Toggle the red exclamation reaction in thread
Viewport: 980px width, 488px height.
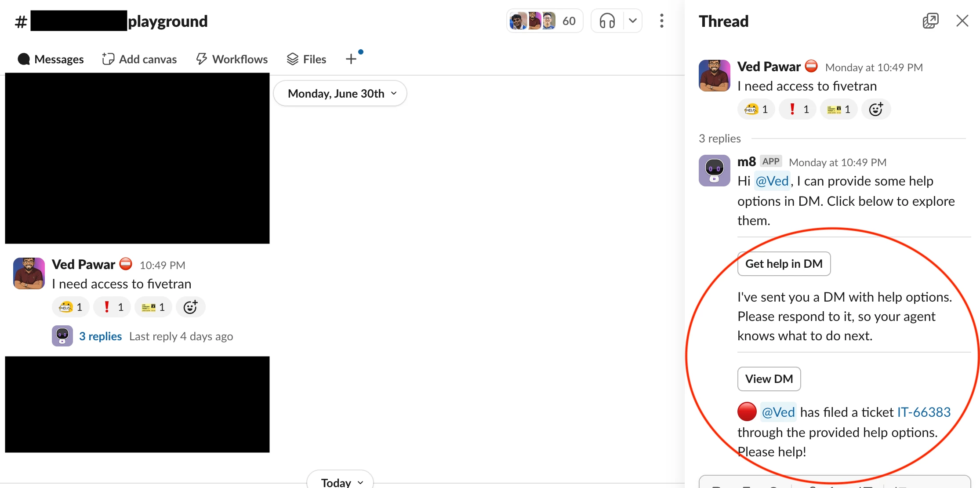pos(798,109)
